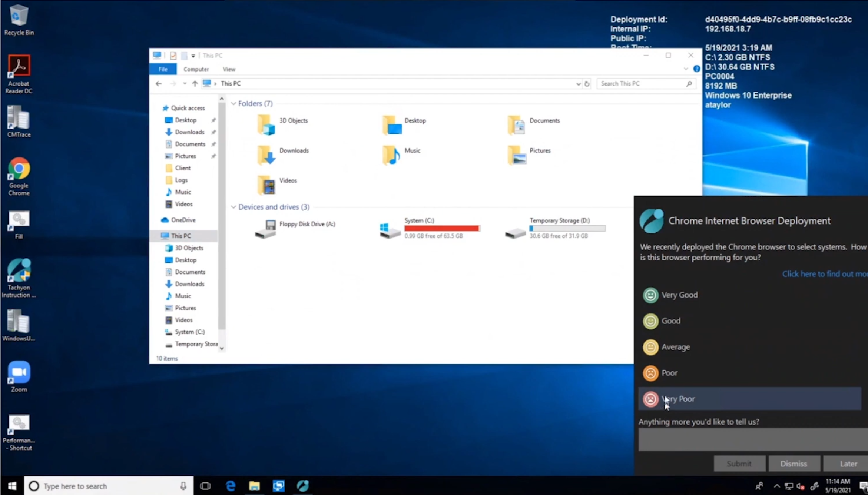
Task: Click the taskbar search box
Action: click(x=109, y=486)
